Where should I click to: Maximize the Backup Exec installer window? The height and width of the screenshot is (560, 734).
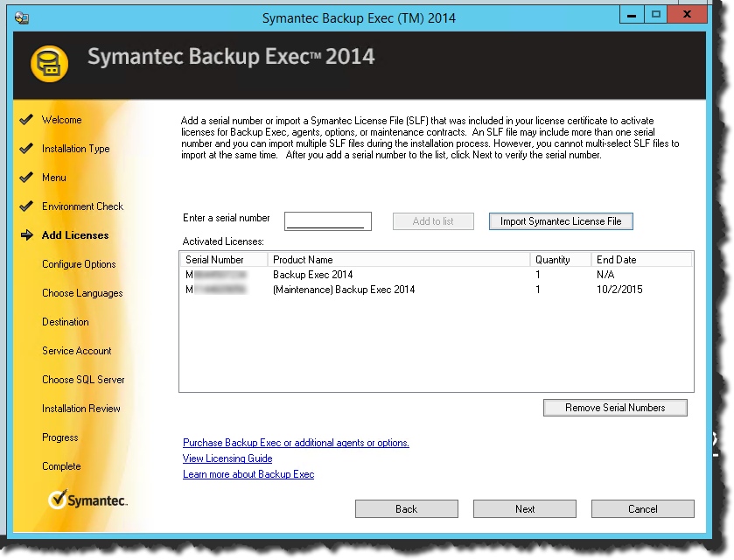(656, 15)
